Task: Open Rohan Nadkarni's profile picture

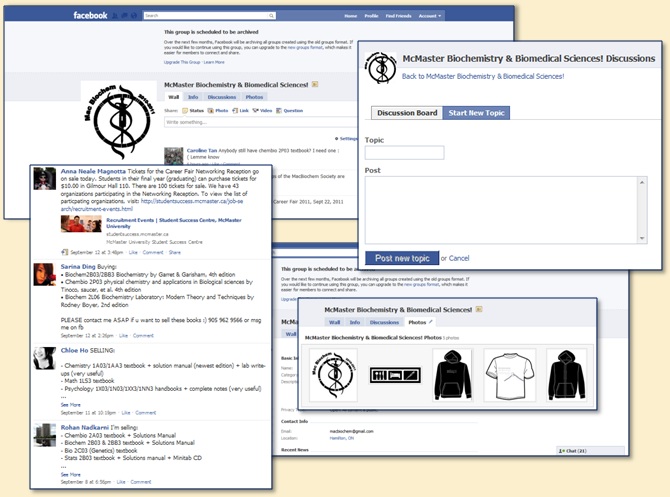Action: click(x=45, y=435)
